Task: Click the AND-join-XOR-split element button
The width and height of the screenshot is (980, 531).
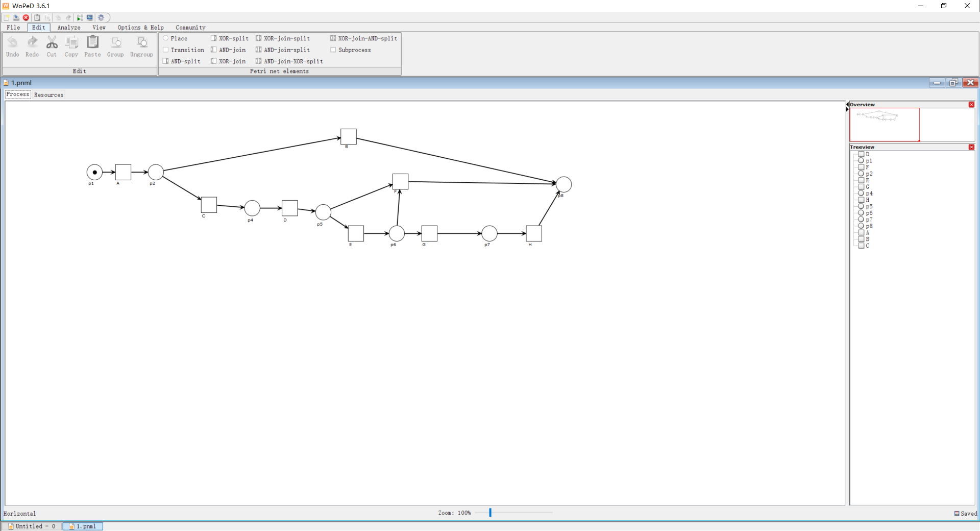Action: (x=289, y=61)
